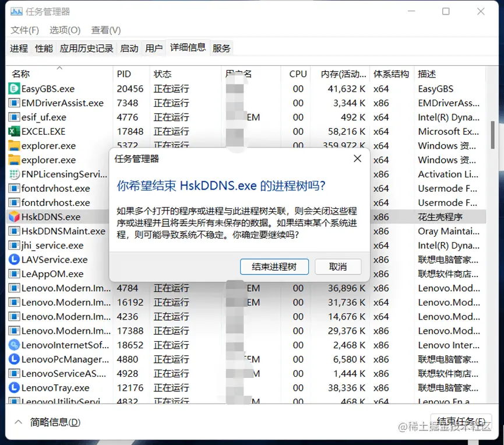Click description Lenovo Inter...

pyautogui.click(x=449, y=345)
